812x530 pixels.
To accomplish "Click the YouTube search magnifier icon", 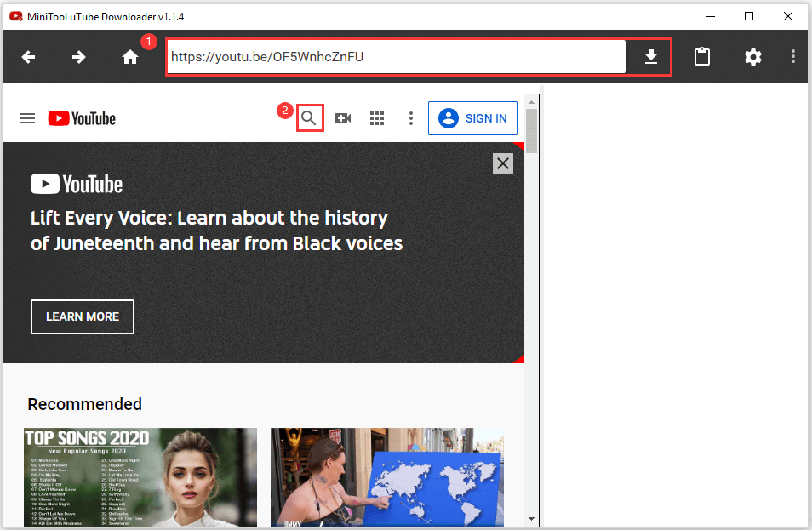I will tap(309, 118).
